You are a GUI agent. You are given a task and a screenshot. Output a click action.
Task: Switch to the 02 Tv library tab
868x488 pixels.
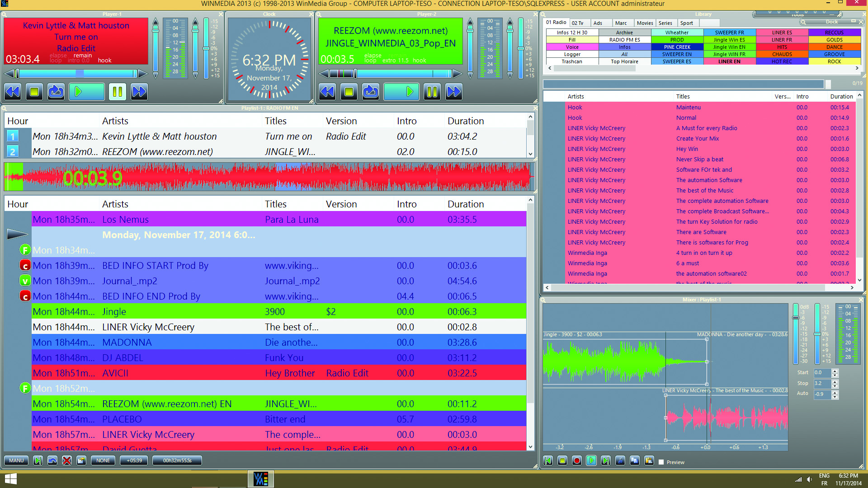[577, 23]
